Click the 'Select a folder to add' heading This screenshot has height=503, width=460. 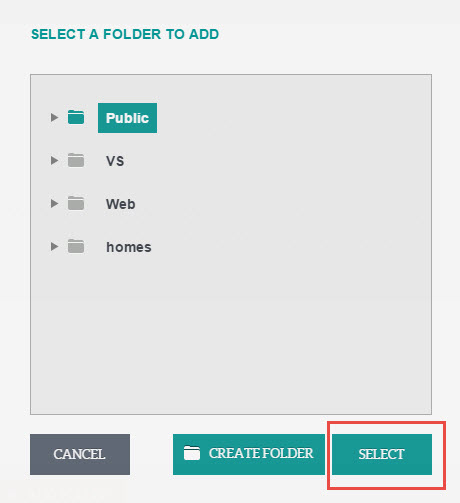[x=125, y=34]
